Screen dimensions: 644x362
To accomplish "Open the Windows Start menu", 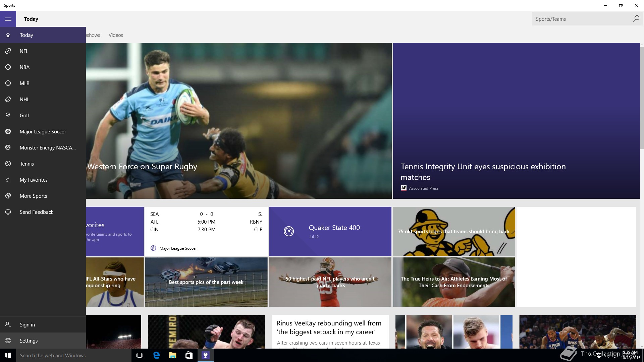I will pos(8,355).
